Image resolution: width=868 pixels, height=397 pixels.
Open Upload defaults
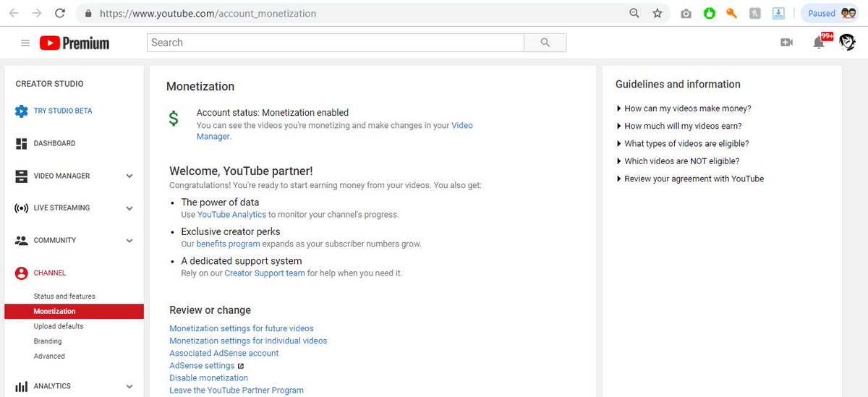[x=59, y=326]
